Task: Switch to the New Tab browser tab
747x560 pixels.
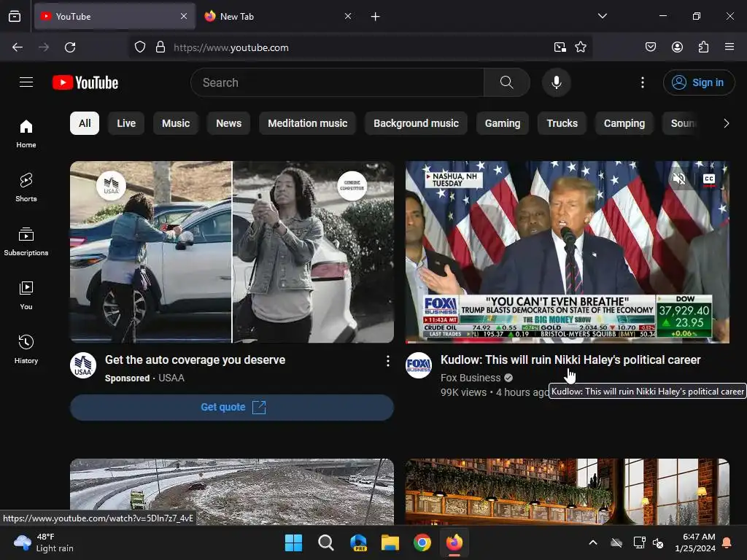Action: click(x=279, y=16)
